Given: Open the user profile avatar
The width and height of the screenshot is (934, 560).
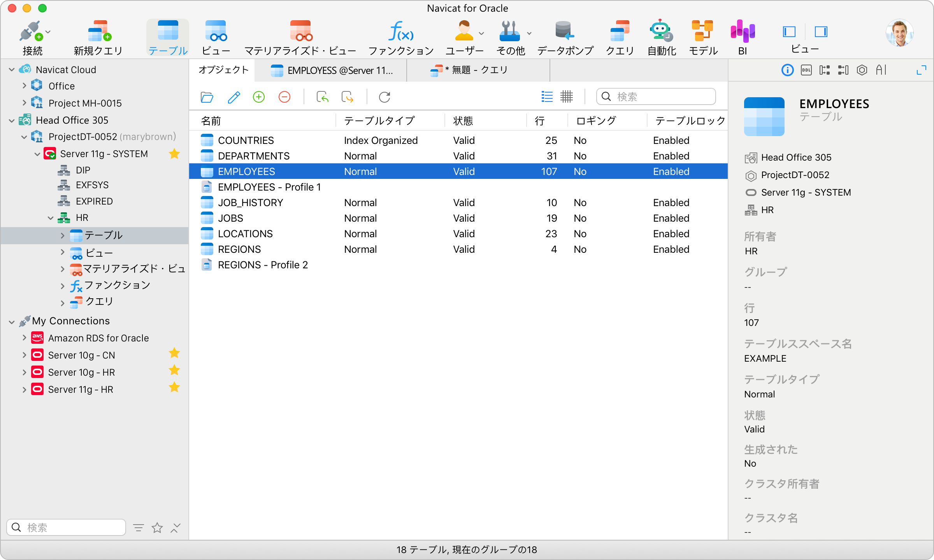Looking at the screenshot, I should pos(899,33).
